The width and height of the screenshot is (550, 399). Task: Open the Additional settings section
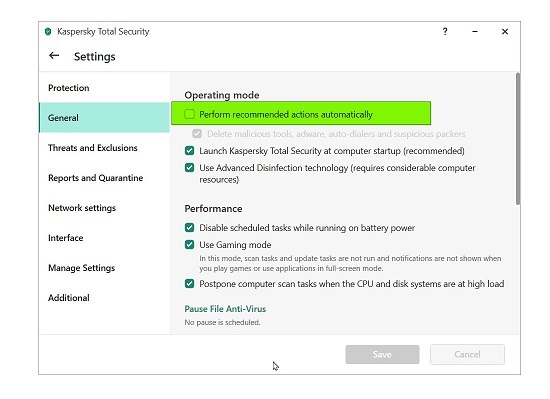(104, 298)
